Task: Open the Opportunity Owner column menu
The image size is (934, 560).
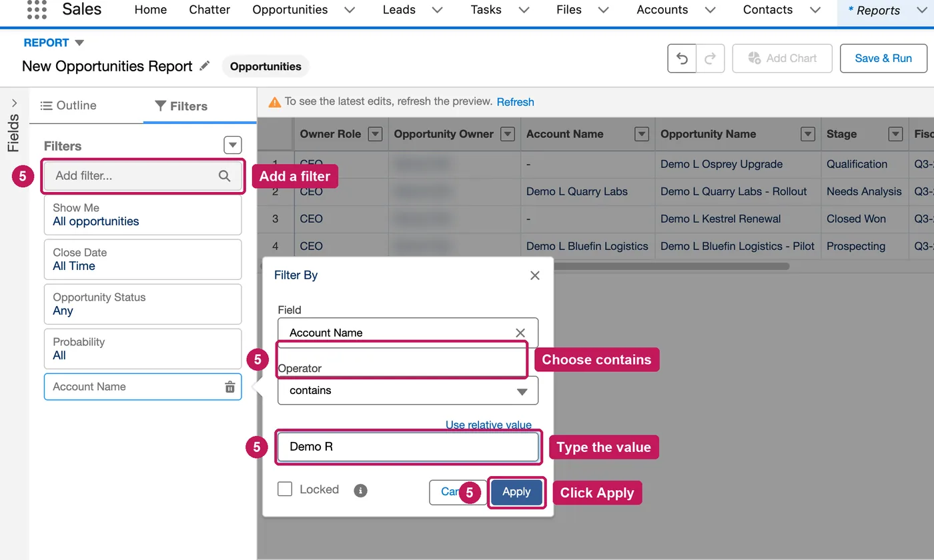Action: point(508,134)
